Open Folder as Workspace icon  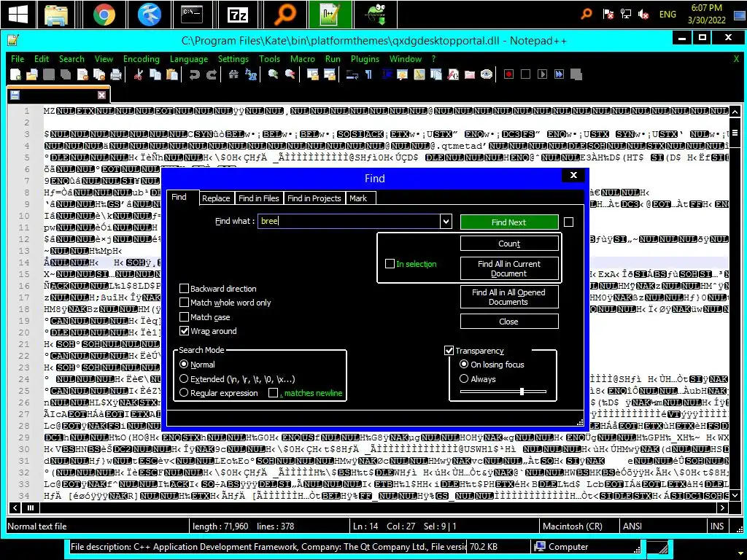tap(470, 74)
